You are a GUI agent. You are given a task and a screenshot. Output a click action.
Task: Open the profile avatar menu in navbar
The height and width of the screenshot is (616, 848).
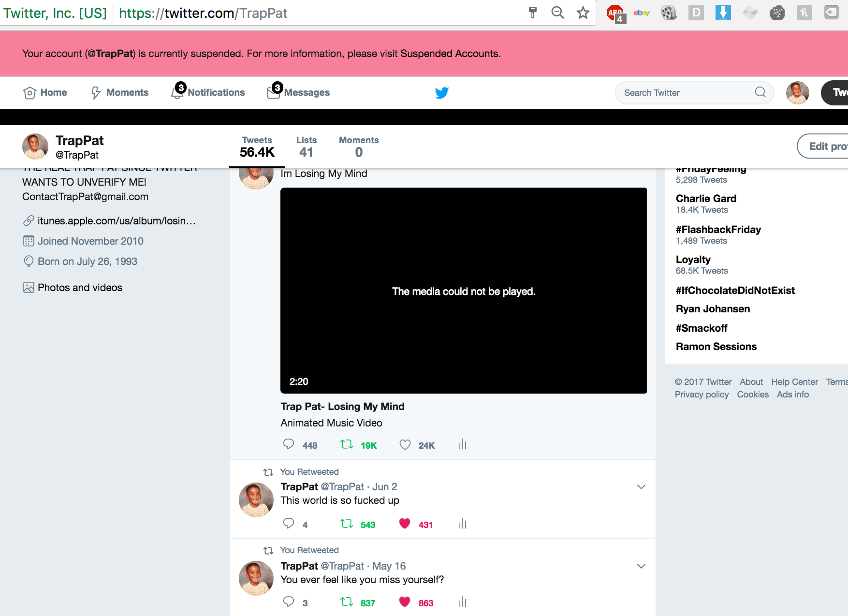(798, 92)
